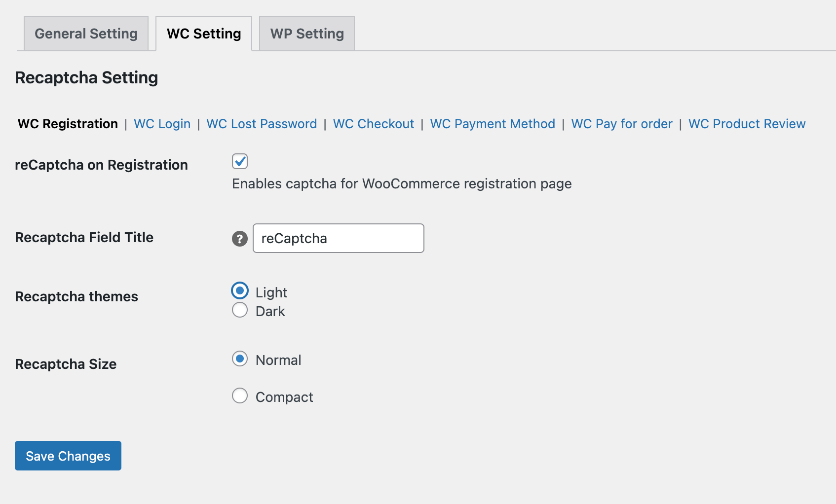Click the reCaptcha on Registration label
This screenshot has width=836, height=504.
(x=101, y=165)
